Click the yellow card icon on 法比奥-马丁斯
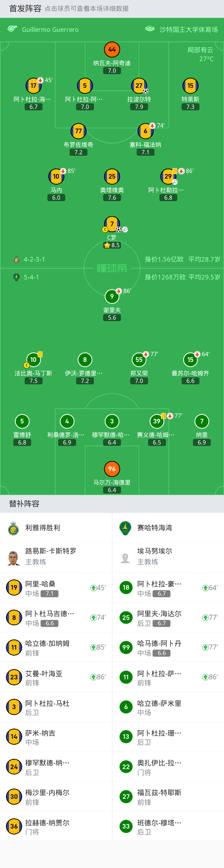 pos(40,353)
